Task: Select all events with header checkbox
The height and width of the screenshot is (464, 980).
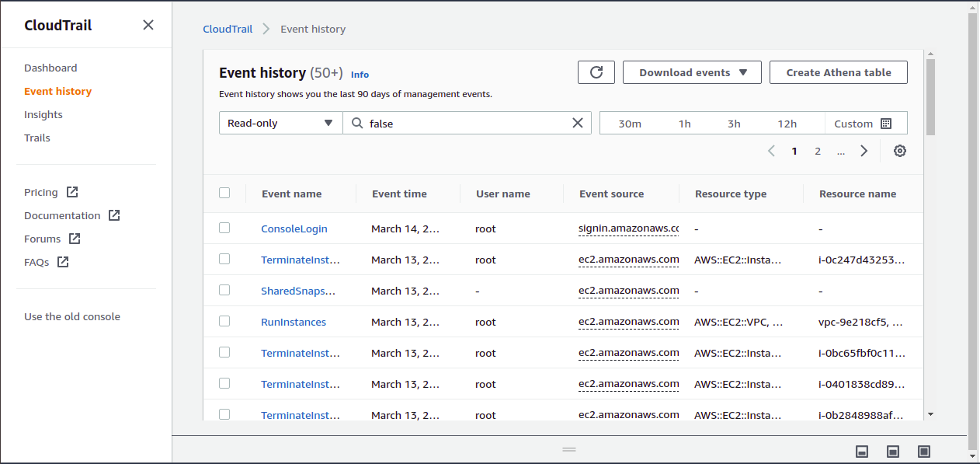Action: pyautogui.click(x=224, y=193)
